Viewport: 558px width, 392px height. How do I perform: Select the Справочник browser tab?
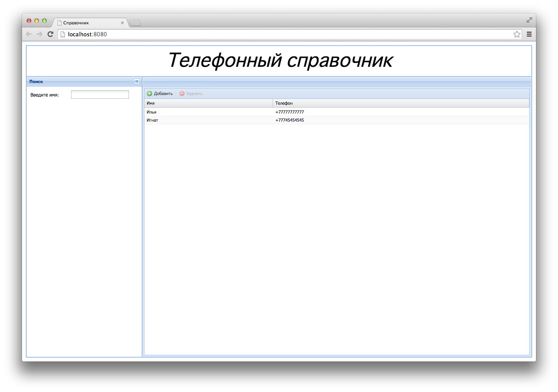(x=90, y=23)
